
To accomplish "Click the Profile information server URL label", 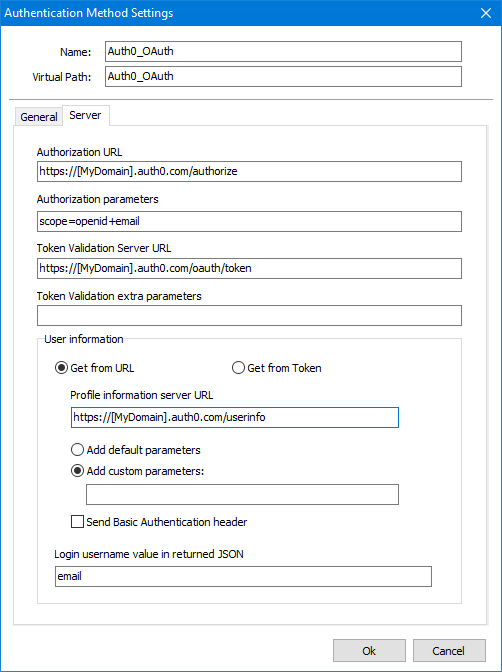I will (142, 395).
